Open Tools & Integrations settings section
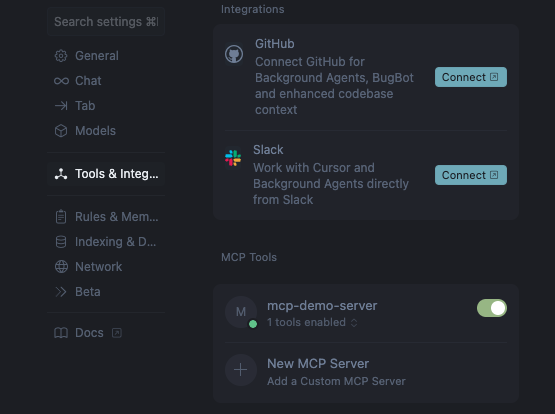 point(106,174)
